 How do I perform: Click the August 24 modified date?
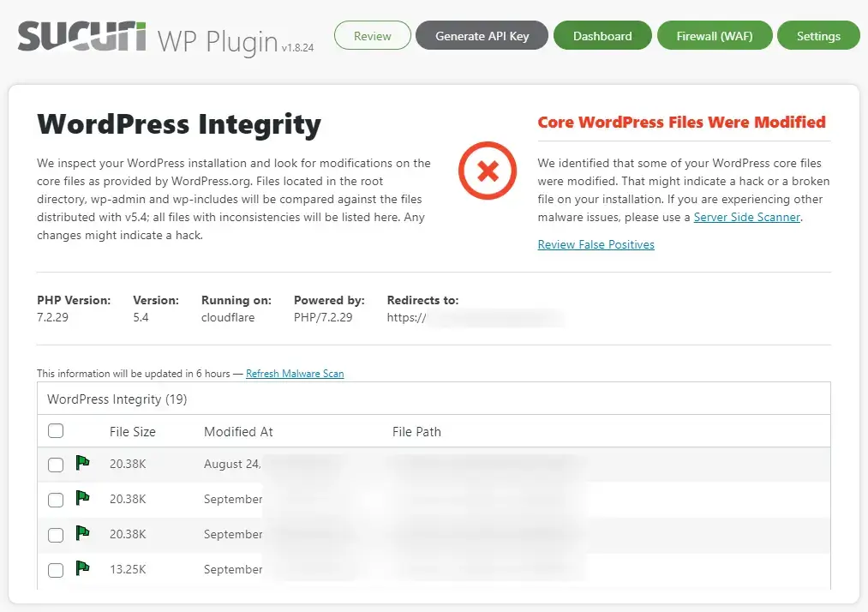[232, 464]
